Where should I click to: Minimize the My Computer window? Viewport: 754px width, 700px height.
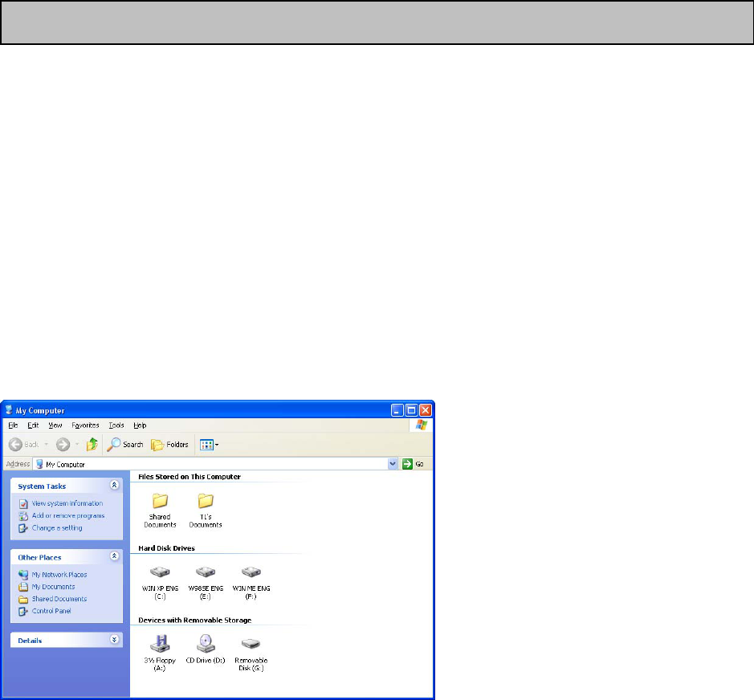click(397, 410)
